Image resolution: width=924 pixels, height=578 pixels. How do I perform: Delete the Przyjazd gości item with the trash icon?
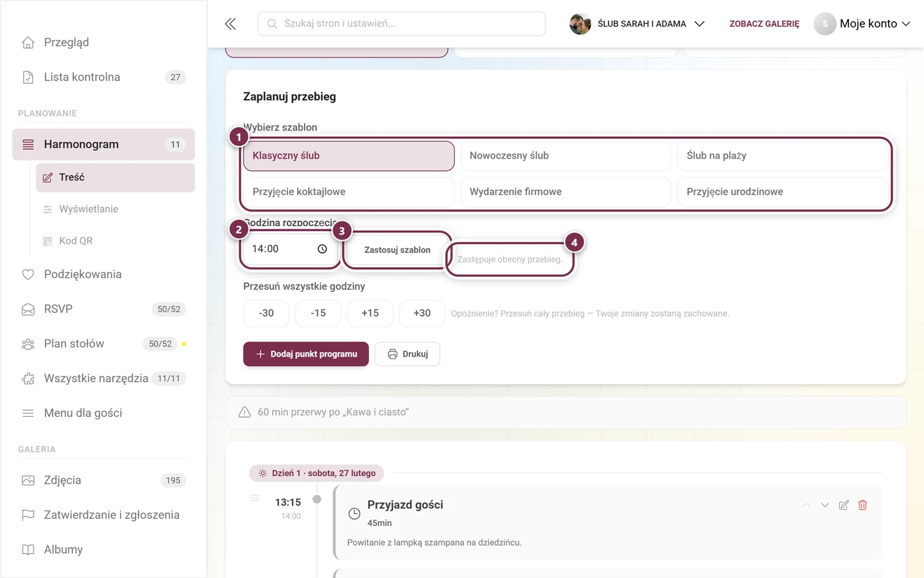point(862,505)
